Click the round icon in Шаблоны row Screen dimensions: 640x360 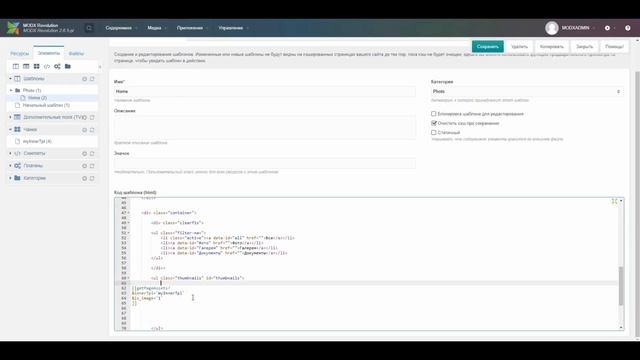[84, 79]
